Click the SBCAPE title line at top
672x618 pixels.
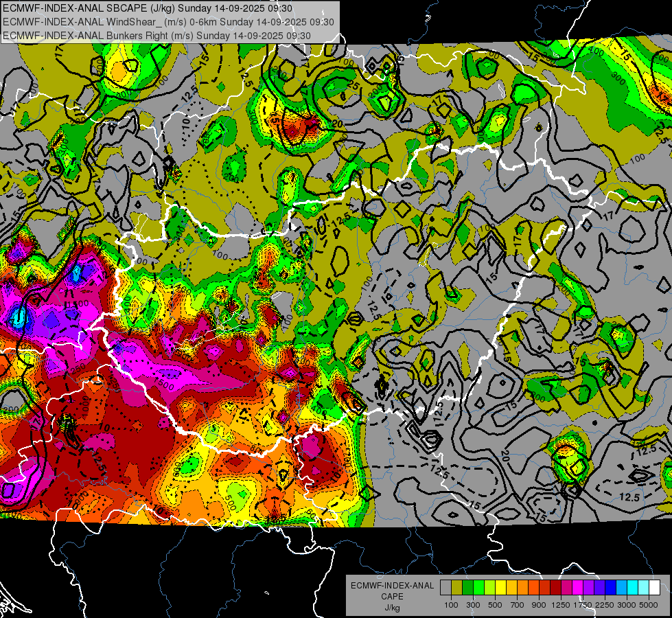(148, 8)
